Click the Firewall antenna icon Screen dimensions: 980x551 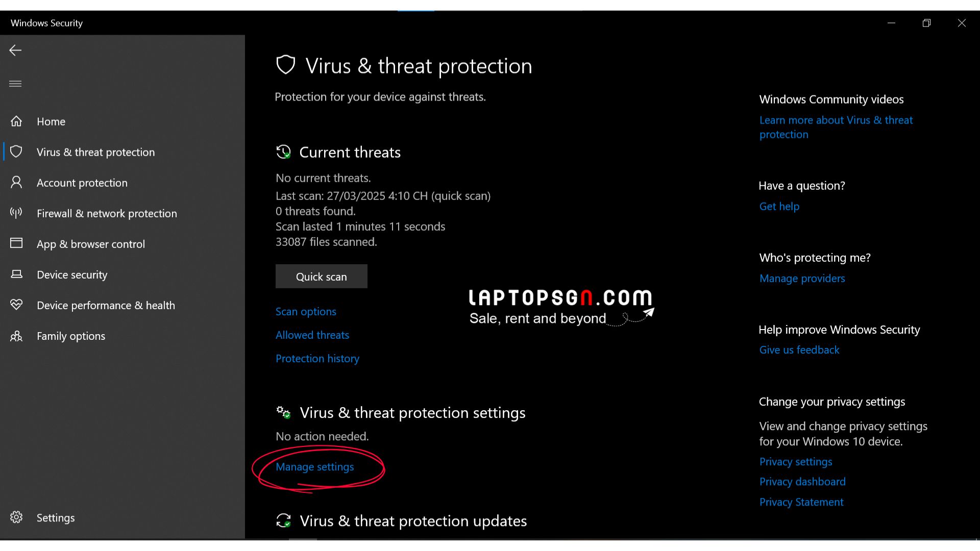(16, 213)
